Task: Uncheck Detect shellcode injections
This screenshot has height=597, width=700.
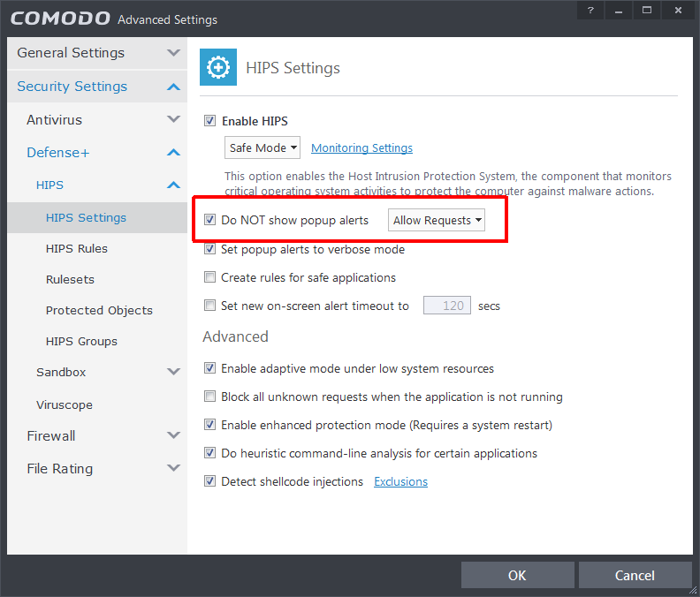Action: (x=209, y=481)
